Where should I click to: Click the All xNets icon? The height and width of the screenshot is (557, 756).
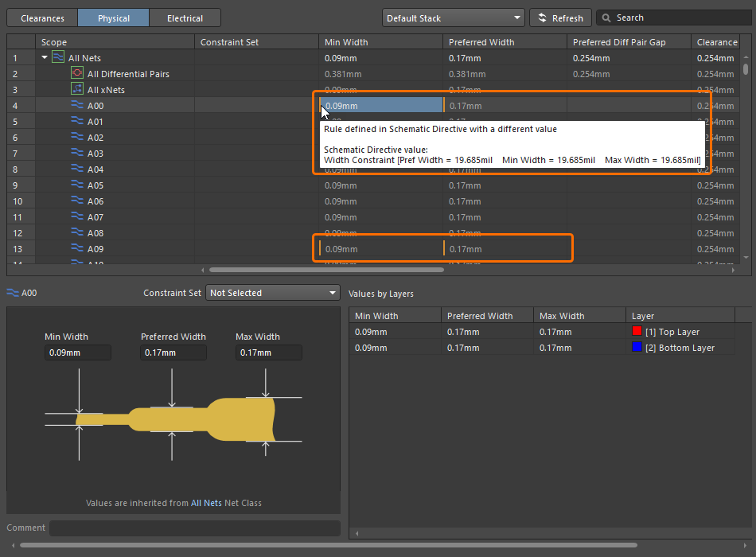(x=76, y=89)
